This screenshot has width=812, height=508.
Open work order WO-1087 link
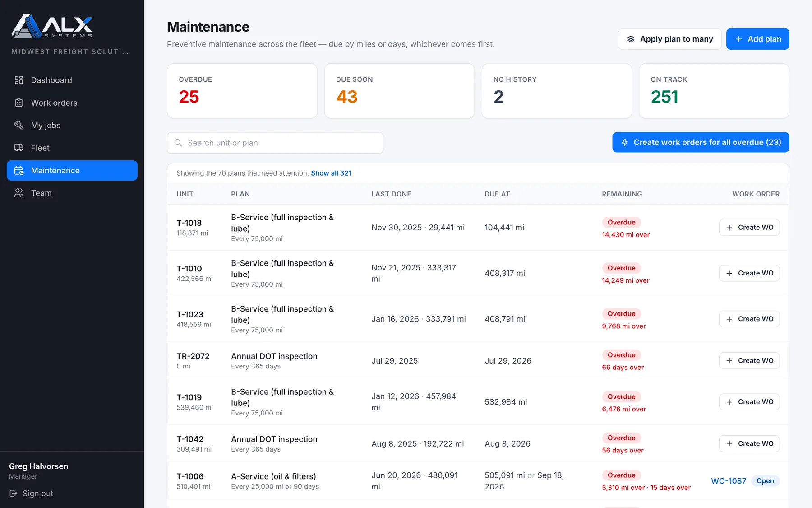tap(729, 481)
